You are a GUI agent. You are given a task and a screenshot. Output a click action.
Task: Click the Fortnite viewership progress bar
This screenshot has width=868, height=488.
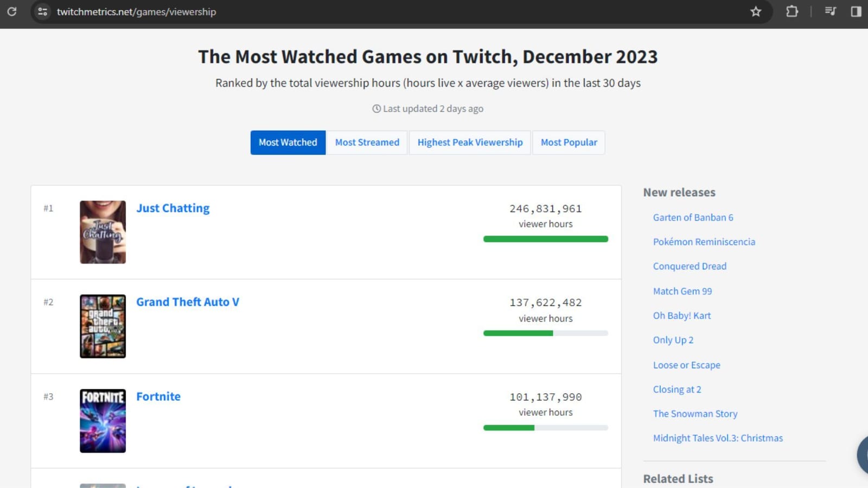[545, 427]
